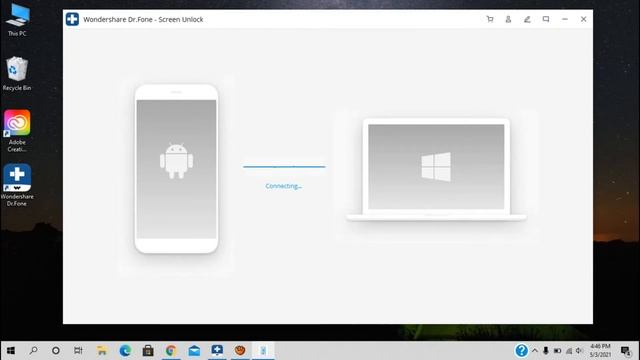The width and height of the screenshot is (640, 360).
Task: Expand hidden system tray icons
Action: coord(535,351)
